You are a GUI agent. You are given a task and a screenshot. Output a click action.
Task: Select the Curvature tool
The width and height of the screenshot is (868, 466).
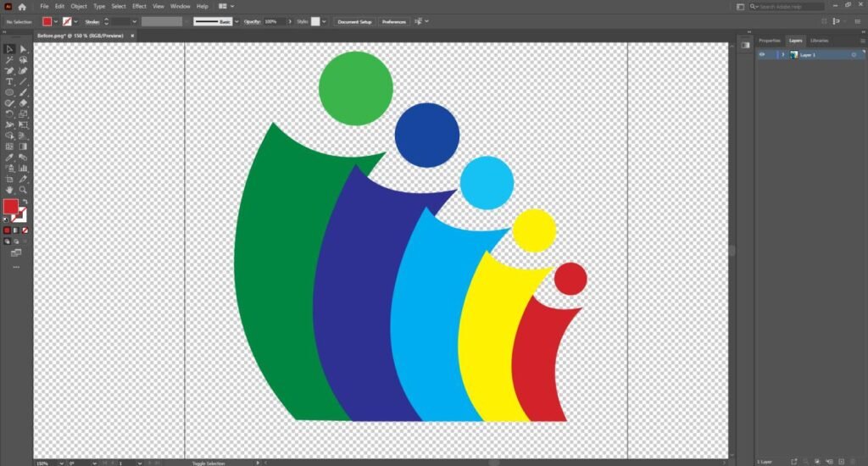(23, 71)
